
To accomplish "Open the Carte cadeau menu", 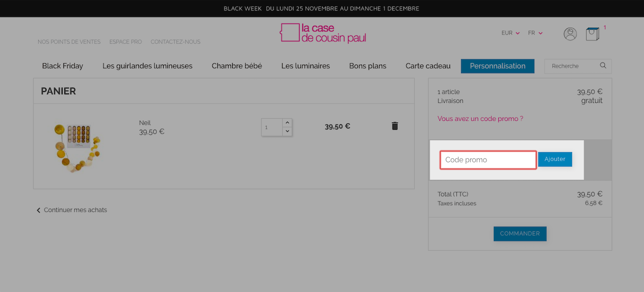I will [x=428, y=66].
